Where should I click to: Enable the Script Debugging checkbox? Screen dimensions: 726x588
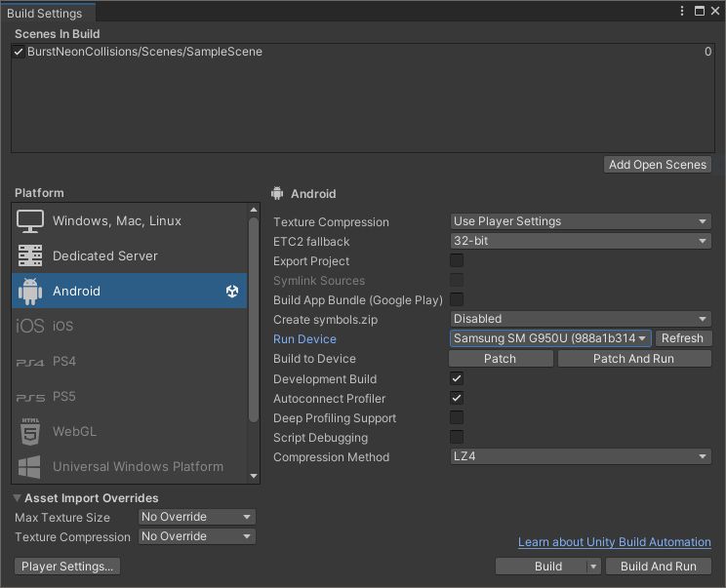coord(457,437)
